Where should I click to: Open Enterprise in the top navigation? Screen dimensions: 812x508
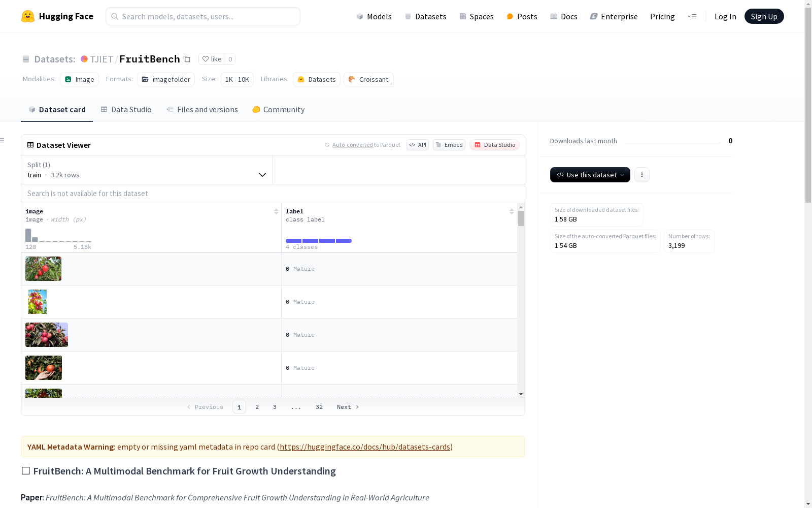pyautogui.click(x=614, y=16)
